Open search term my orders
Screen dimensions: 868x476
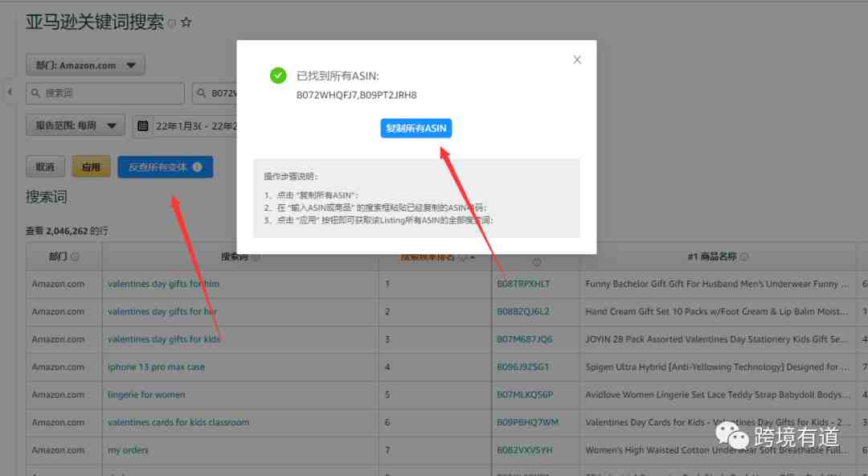pos(128,450)
